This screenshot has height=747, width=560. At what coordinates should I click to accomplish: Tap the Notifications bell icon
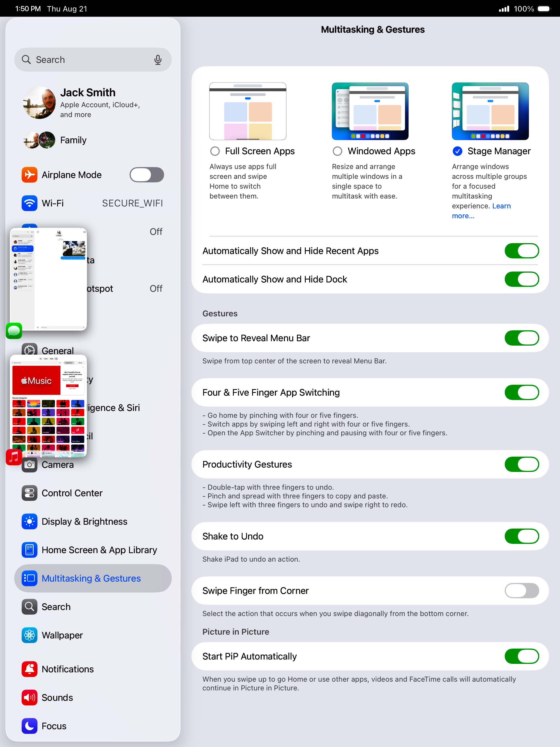(x=29, y=669)
